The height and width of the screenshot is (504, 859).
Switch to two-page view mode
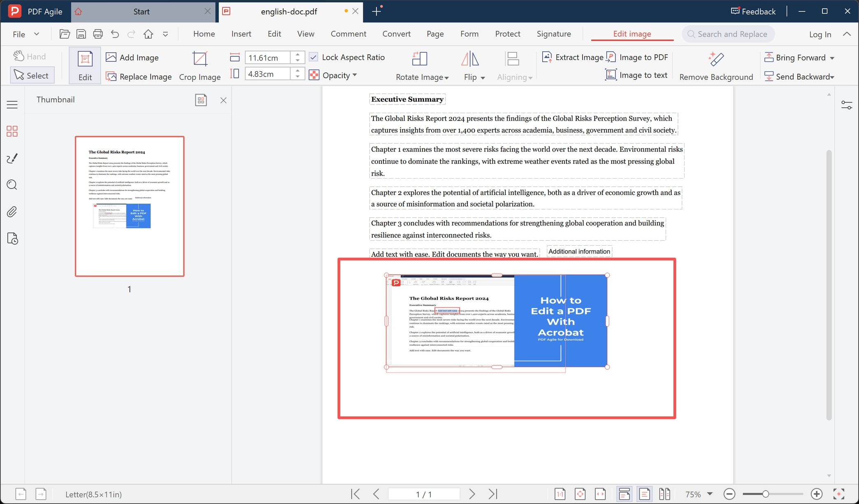(664, 494)
